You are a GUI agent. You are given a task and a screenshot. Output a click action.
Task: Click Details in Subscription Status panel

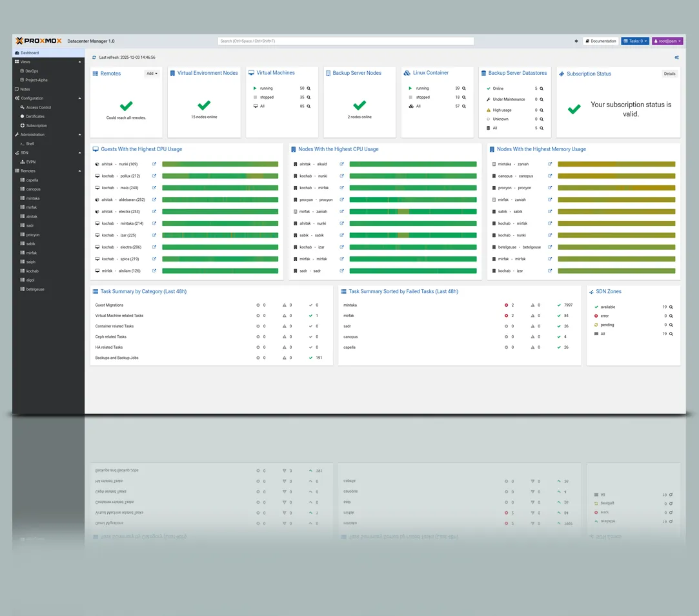[669, 74]
